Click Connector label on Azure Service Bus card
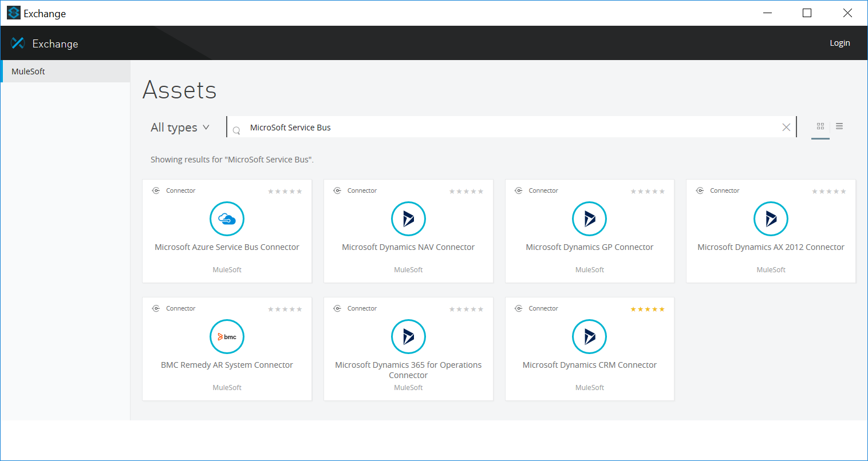Image resolution: width=868 pixels, height=461 pixels. pyautogui.click(x=181, y=190)
